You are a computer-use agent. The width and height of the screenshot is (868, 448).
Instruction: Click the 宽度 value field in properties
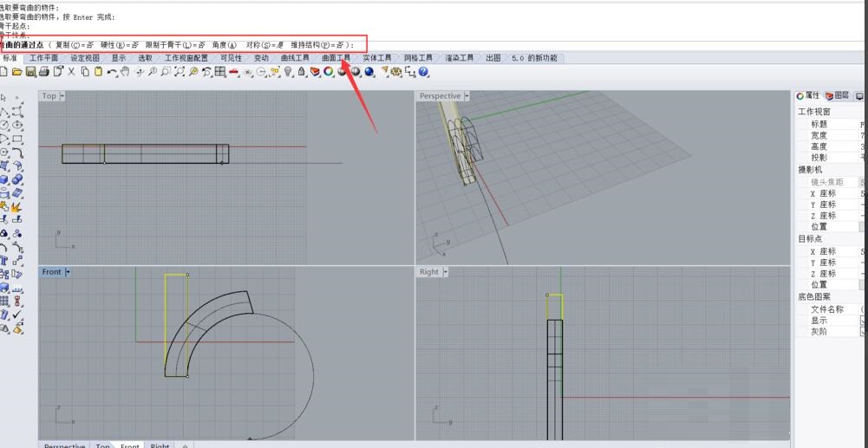pos(862,136)
